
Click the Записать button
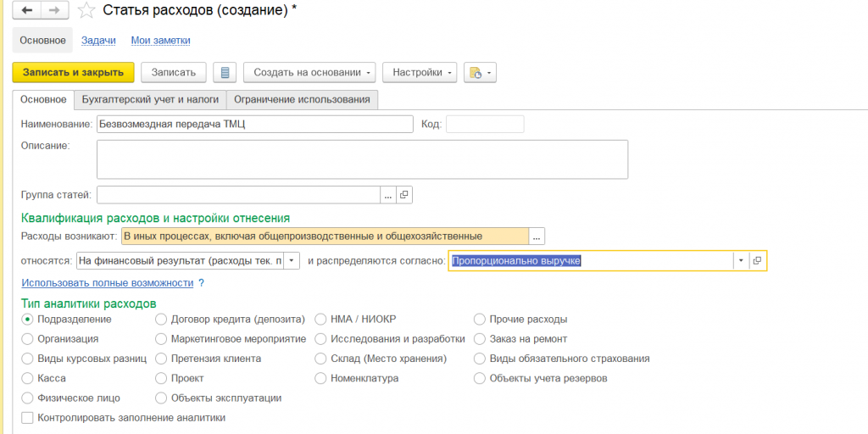(173, 73)
